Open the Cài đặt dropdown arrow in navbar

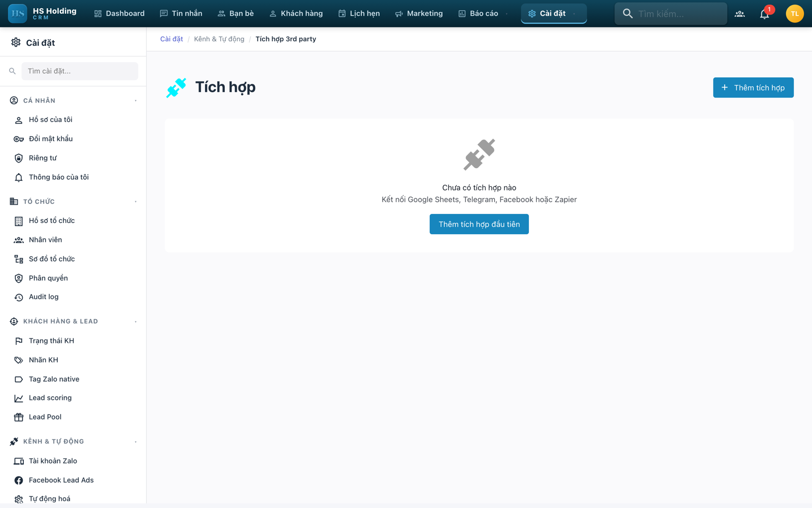[574, 14]
